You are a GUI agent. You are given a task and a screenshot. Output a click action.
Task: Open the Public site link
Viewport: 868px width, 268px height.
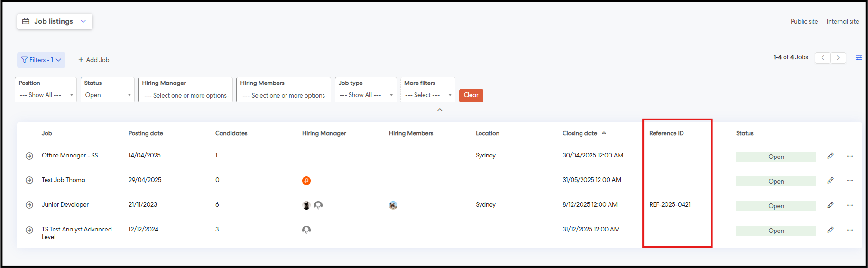pos(804,22)
